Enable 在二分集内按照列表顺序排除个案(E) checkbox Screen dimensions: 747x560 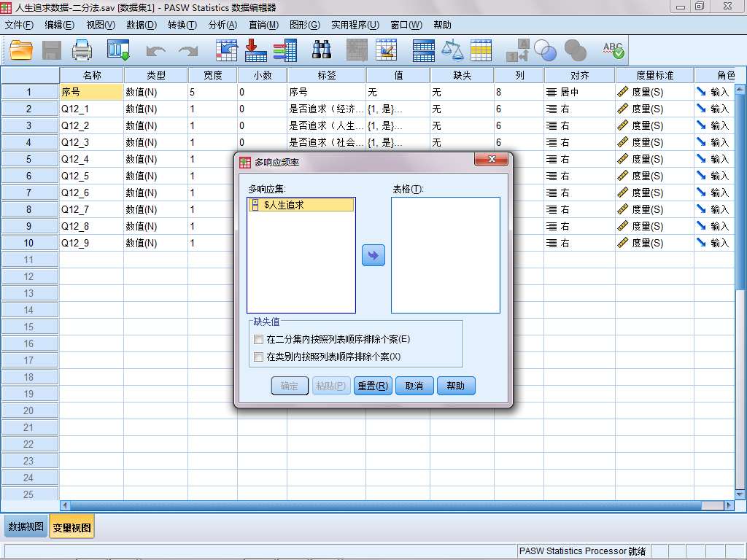pyautogui.click(x=259, y=340)
